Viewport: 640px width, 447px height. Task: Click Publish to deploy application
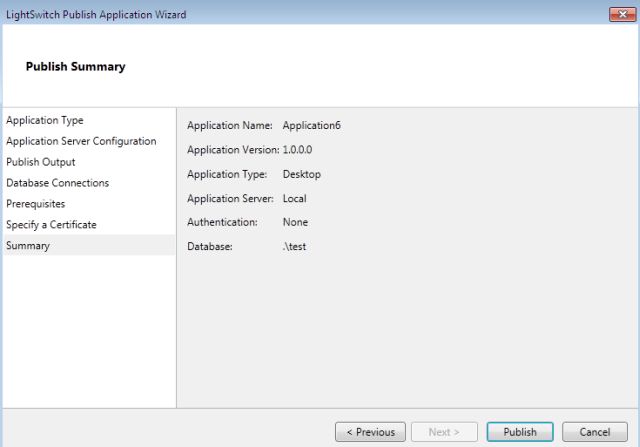[x=520, y=432]
